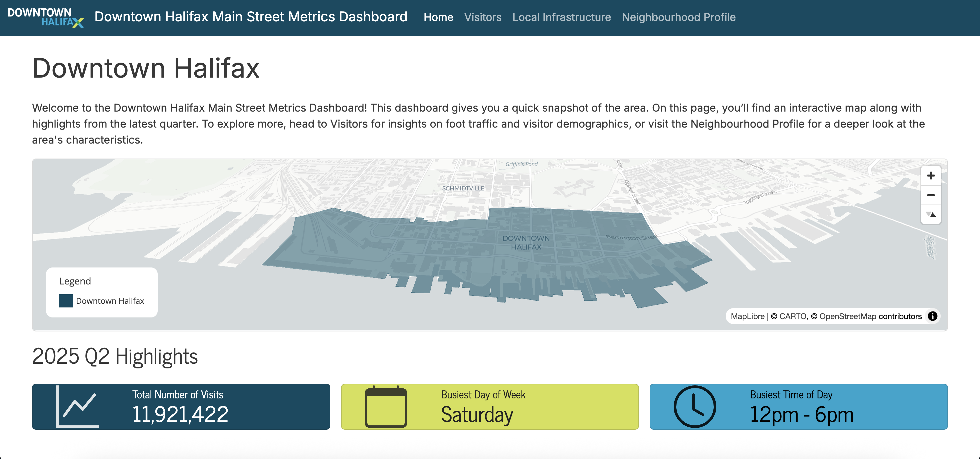Open the CARTO attribution link

[792, 316]
